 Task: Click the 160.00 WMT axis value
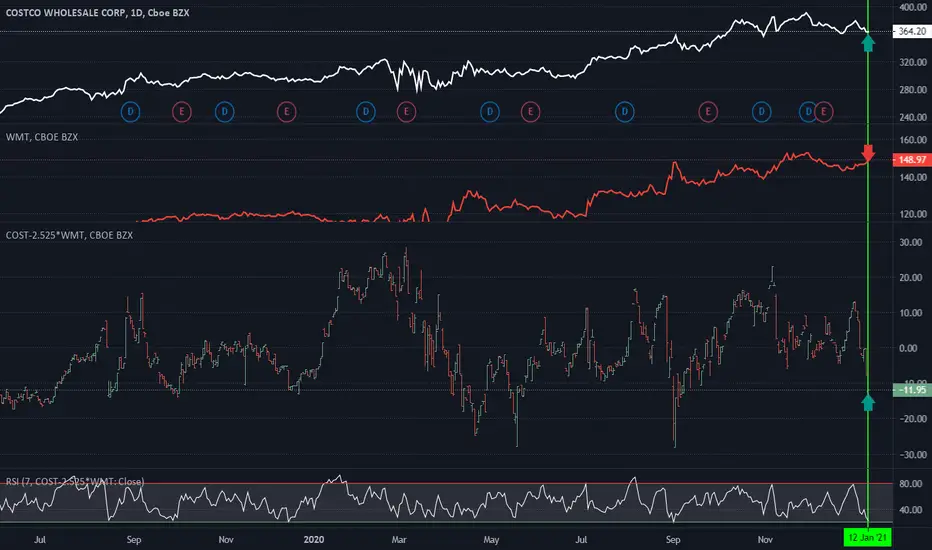tap(914, 140)
